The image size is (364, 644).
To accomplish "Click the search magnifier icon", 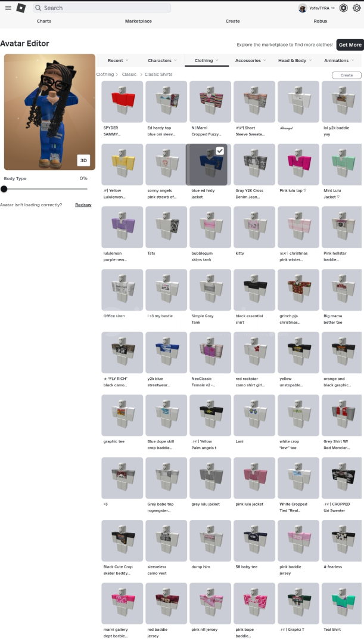I will pyautogui.click(x=38, y=8).
